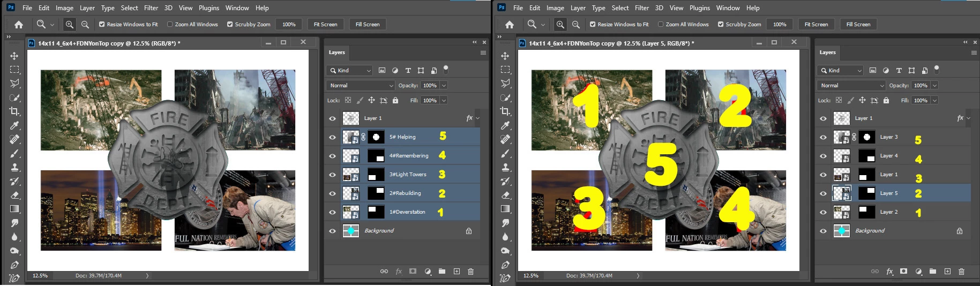Click the 100% button in left window
The image size is (980, 286).
tap(289, 24)
